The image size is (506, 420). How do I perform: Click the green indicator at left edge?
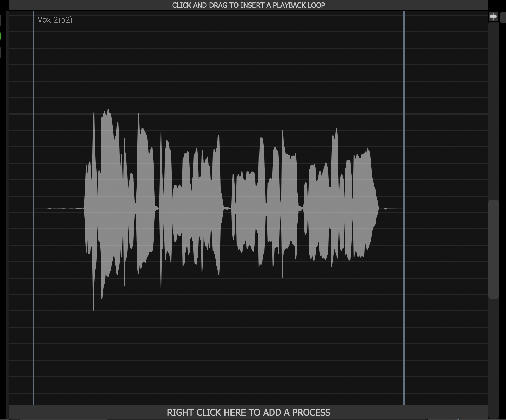point(1,37)
